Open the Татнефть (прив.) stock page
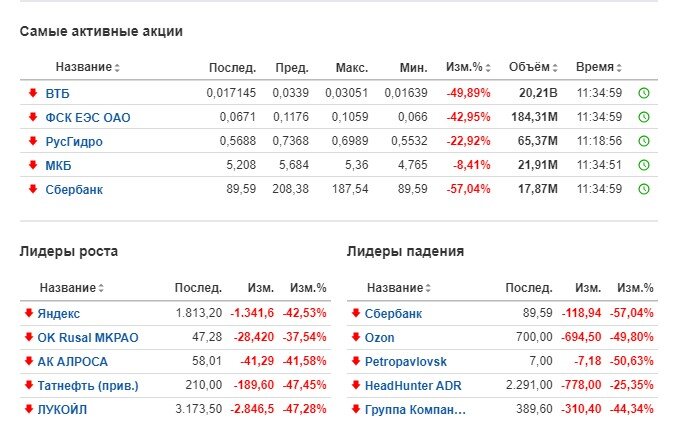Image resolution: width=680 pixels, height=441 pixels. point(88,385)
